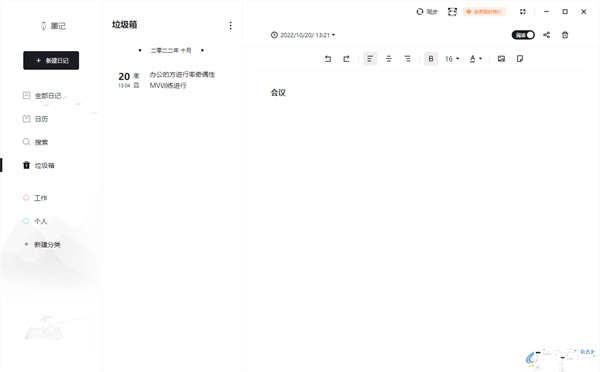Open the three-dot menu beside 垃圾箱 title
The image size is (600, 372).
click(x=230, y=26)
